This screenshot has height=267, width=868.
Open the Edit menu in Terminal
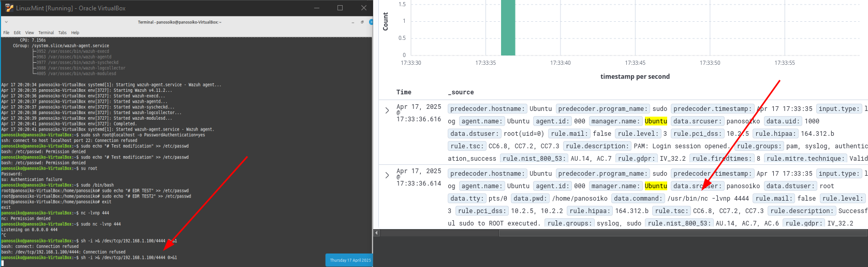[x=17, y=33]
